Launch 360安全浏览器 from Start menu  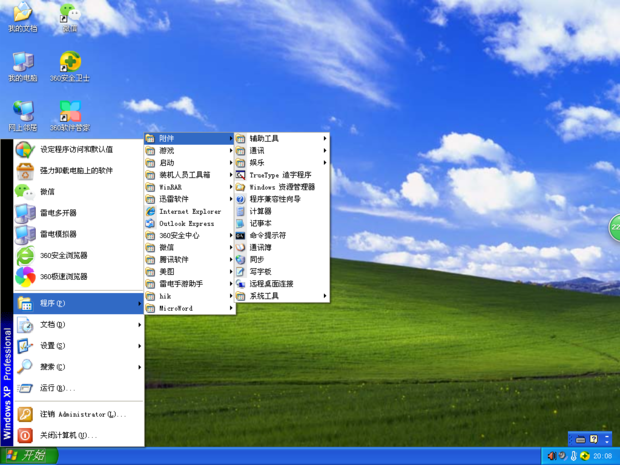point(78,255)
